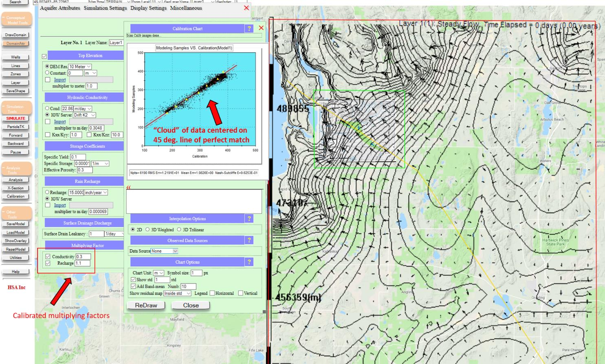Image resolution: width=605 pixels, height=364 pixels.
Task: Toggle the Recharge multiplying factor checkbox
Action: pos(48,263)
